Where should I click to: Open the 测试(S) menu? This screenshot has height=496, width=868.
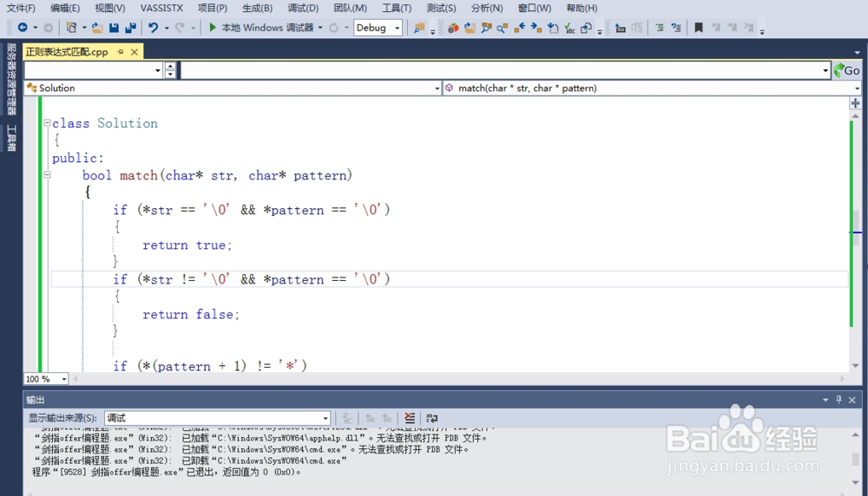pos(441,8)
